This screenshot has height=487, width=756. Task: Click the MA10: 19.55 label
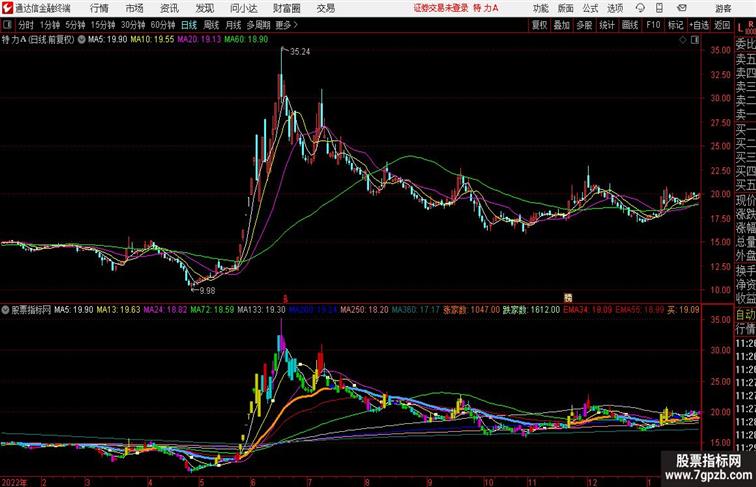(152, 40)
